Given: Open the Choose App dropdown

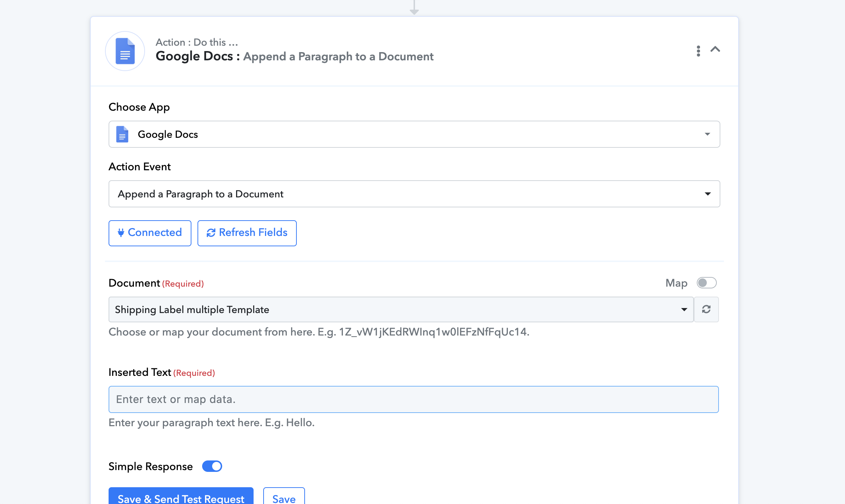Looking at the screenshot, I should pyautogui.click(x=414, y=134).
